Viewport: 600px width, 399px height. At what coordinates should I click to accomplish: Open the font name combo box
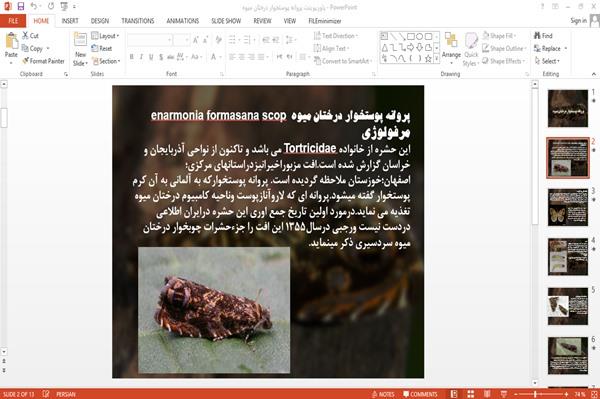click(149, 40)
